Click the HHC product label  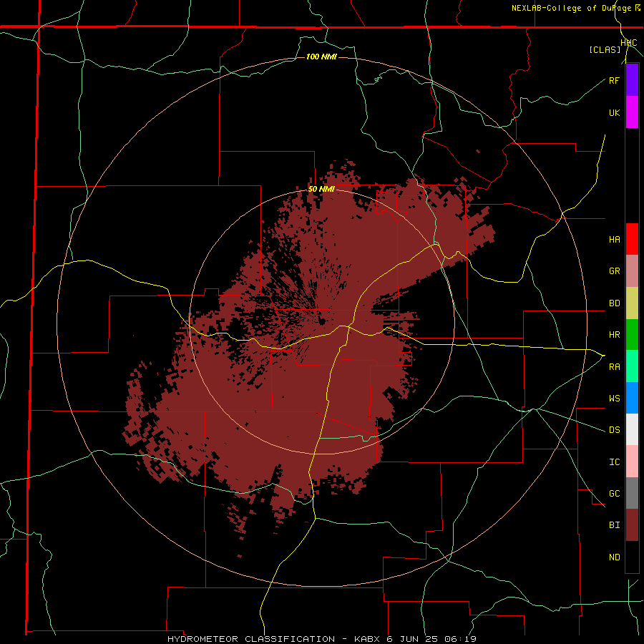coord(629,43)
